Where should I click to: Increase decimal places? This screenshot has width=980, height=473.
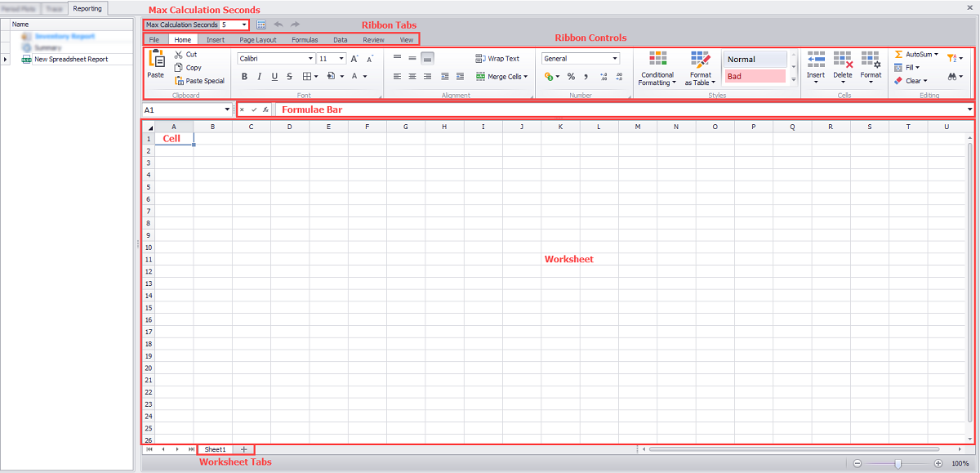point(604,77)
